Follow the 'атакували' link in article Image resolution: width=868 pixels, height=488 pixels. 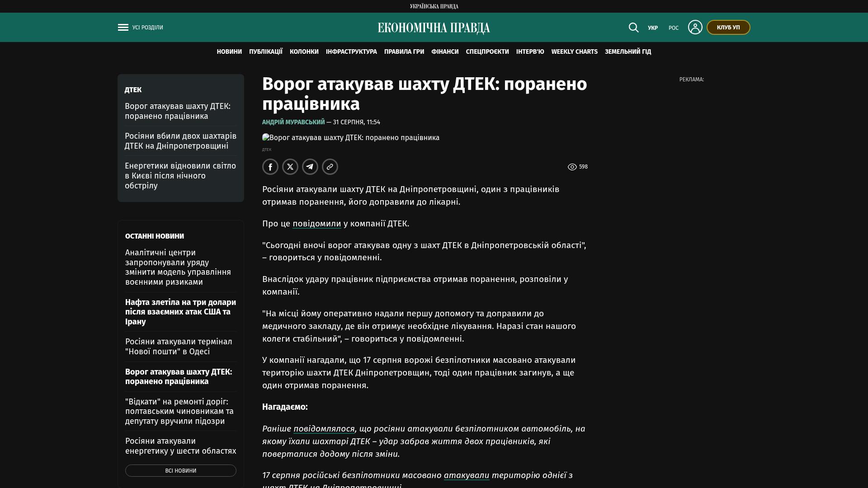tap(467, 475)
